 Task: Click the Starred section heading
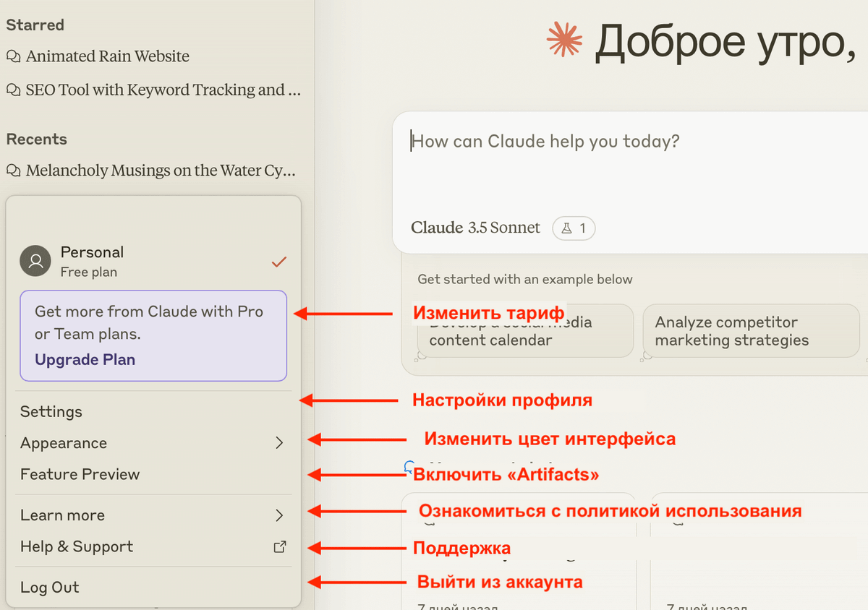click(x=35, y=25)
